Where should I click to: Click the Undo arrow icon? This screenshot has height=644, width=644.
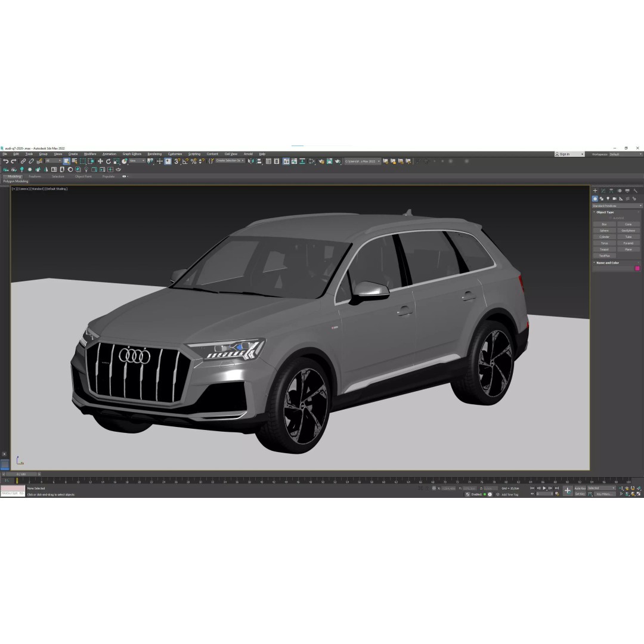point(6,162)
